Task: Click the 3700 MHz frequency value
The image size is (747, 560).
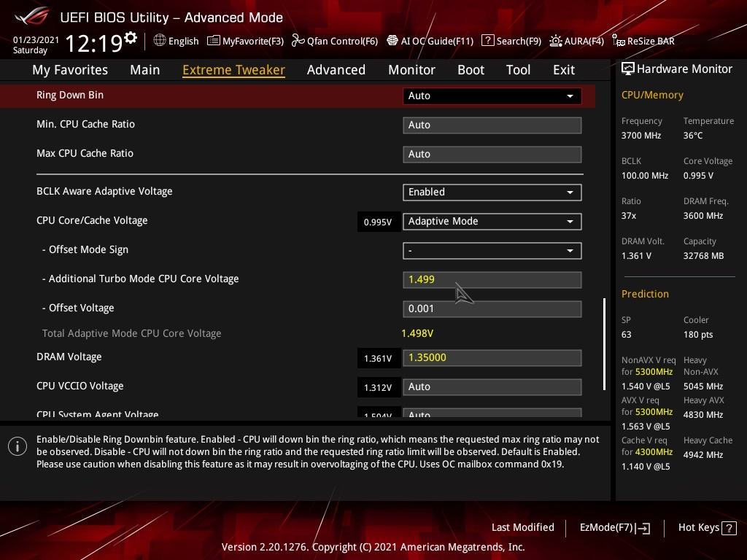Action: [641, 136]
